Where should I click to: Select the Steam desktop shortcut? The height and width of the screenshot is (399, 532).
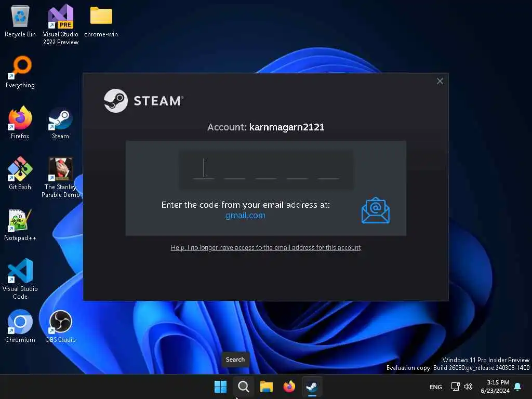pos(60,123)
